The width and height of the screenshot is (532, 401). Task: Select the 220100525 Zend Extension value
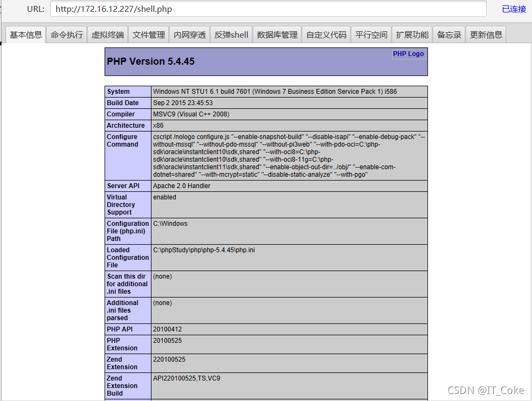[x=169, y=359]
